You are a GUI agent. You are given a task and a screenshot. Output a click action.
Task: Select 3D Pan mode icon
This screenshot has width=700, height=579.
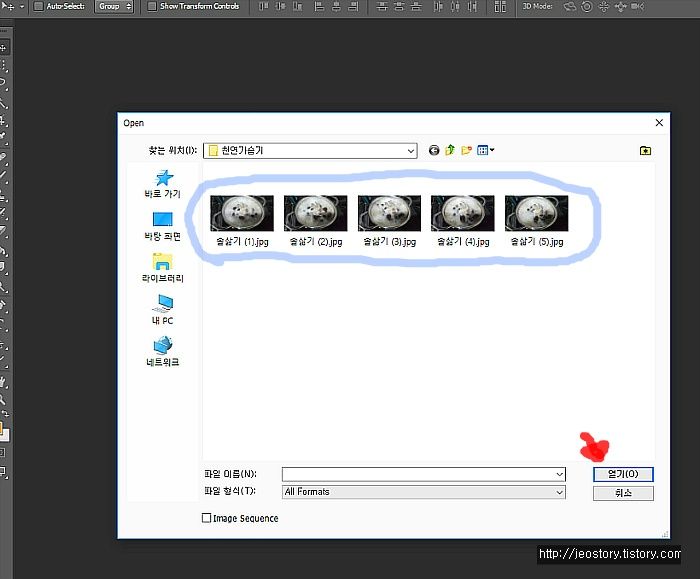coord(604,6)
